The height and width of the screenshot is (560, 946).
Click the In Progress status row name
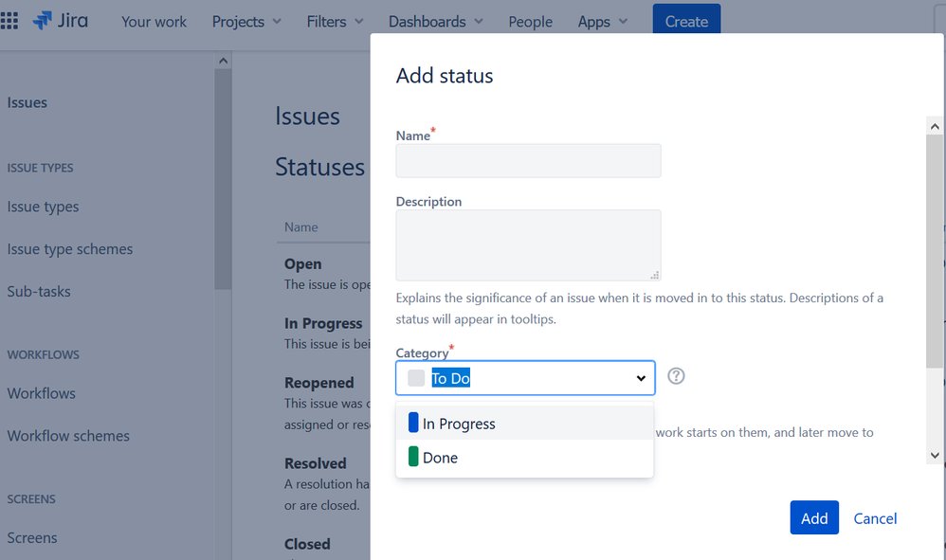tap(323, 324)
